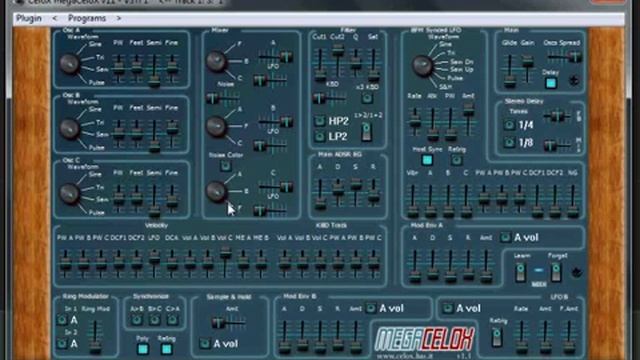Open the Plugin menu
This screenshot has width=640, height=360.
29,18
